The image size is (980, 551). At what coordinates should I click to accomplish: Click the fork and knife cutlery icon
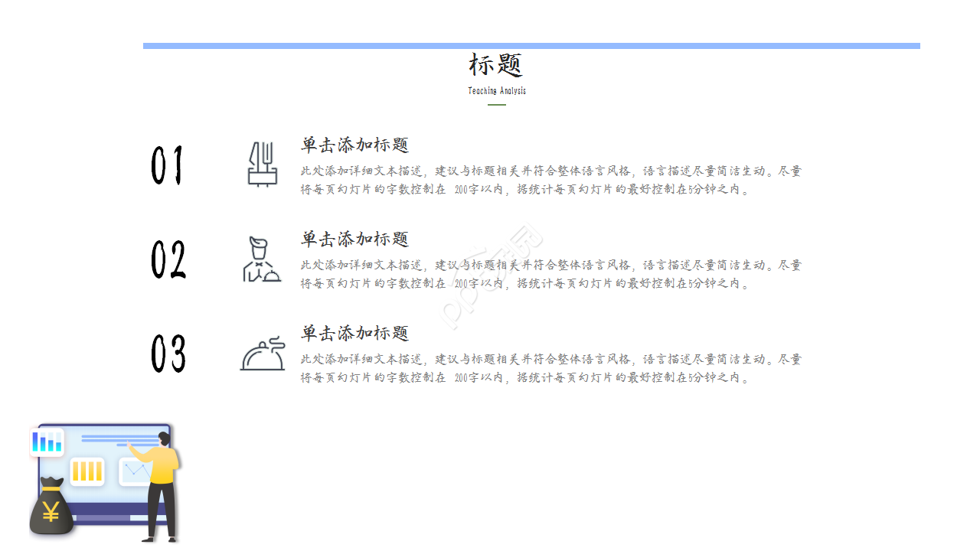pyautogui.click(x=263, y=164)
